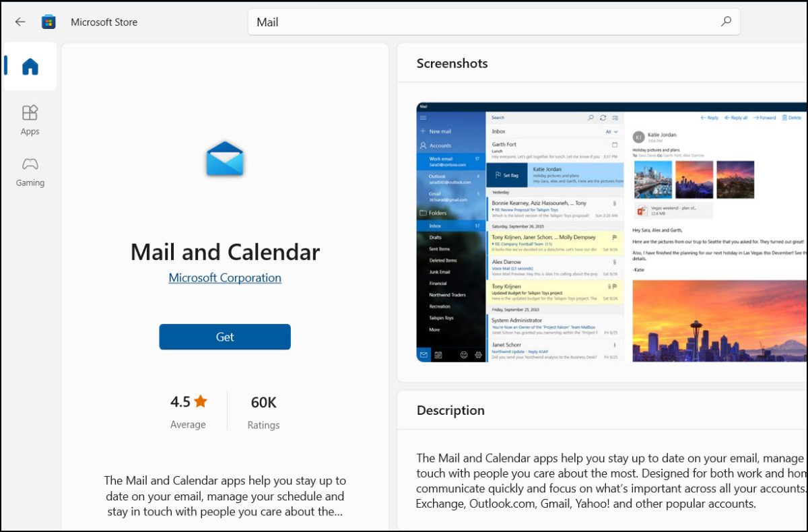
Task: Click the 60K Ratings count
Action: click(263, 411)
